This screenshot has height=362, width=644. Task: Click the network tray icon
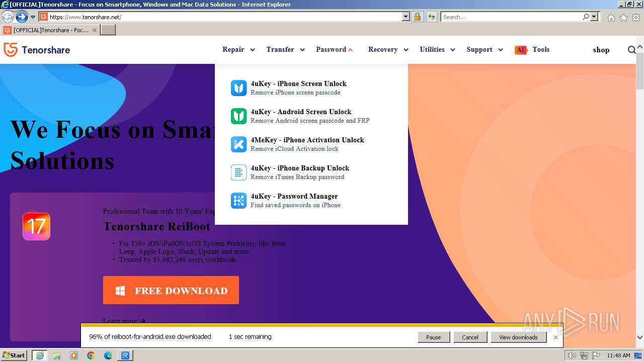pyautogui.click(x=584, y=355)
